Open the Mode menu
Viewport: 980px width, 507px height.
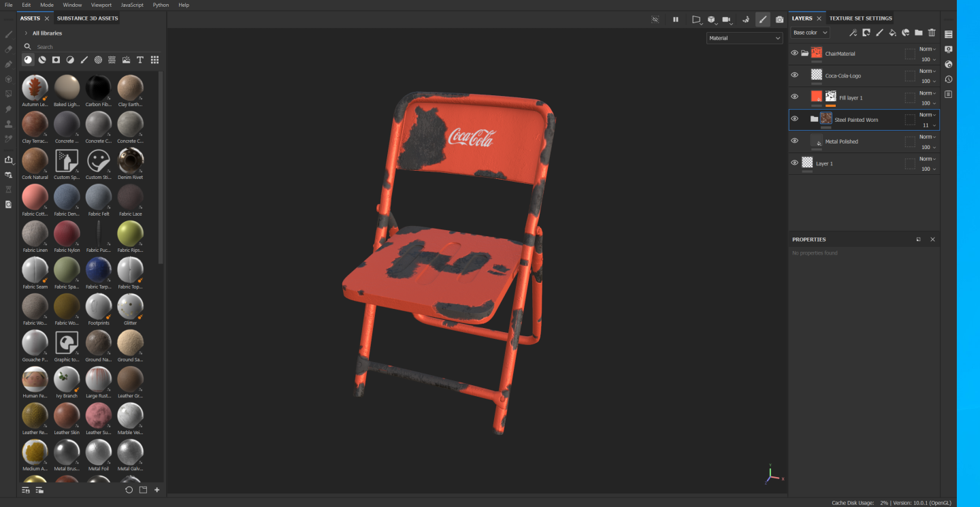[x=47, y=5]
